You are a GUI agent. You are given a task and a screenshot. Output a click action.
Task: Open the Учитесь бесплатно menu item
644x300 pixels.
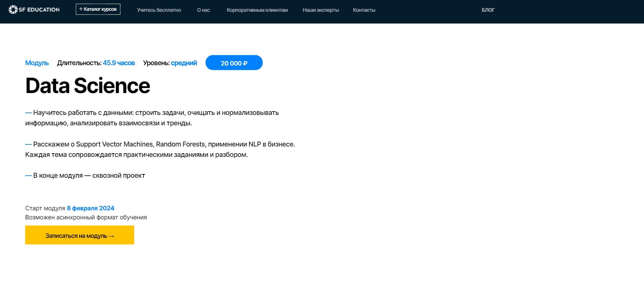[x=159, y=10]
